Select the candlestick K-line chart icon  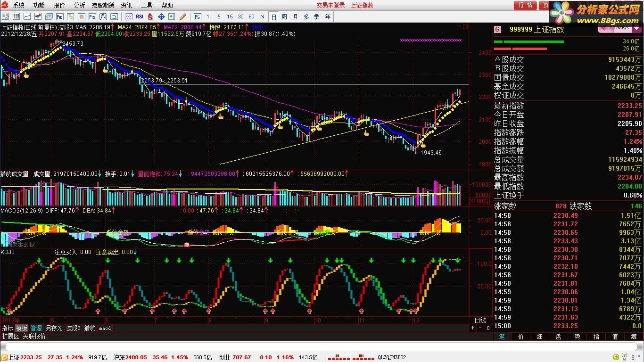point(38,16)
